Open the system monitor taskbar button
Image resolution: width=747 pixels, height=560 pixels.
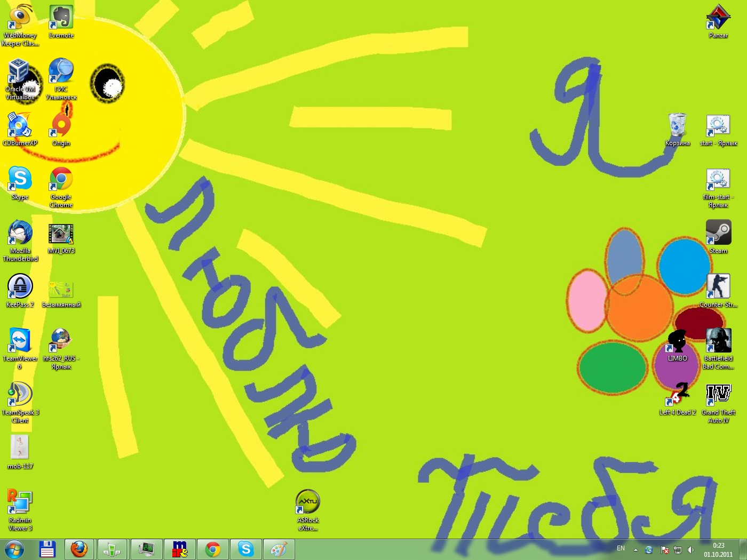[x=146, y=549]
